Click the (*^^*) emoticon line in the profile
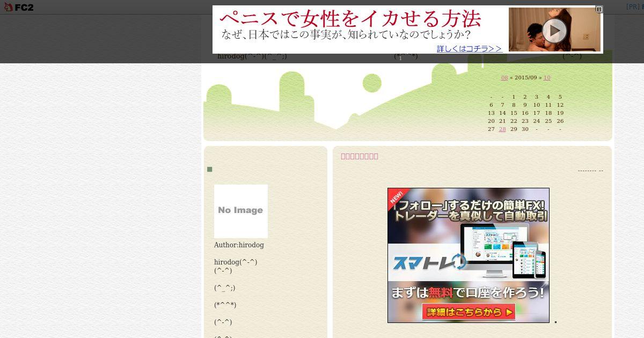Screen dimensions: 644x338 tap(225, 305)
